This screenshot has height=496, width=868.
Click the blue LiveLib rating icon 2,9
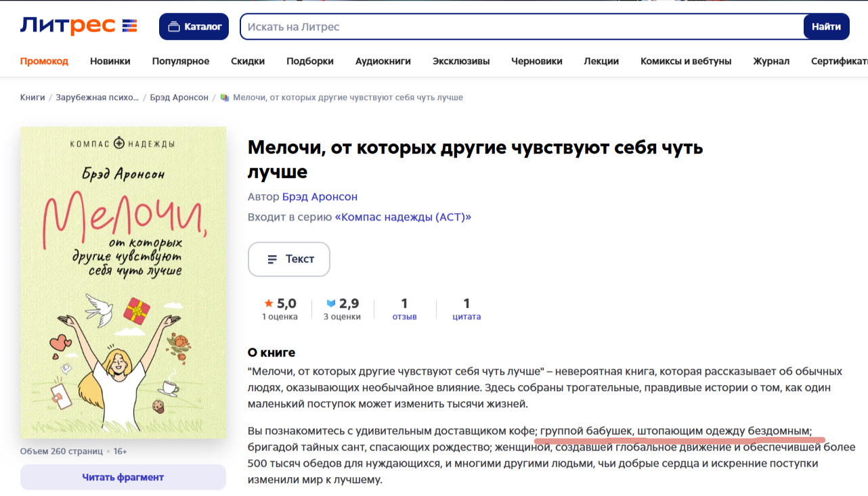coord(331,304)
